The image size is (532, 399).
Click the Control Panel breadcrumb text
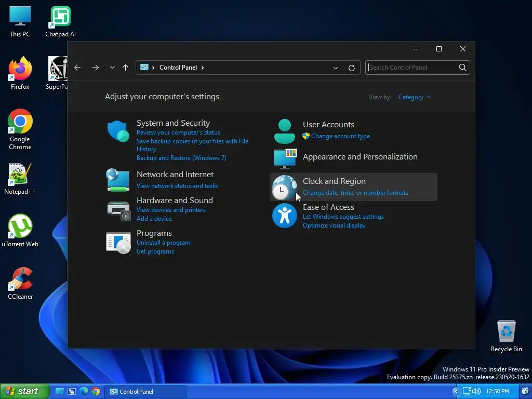[x=178, y=68]
